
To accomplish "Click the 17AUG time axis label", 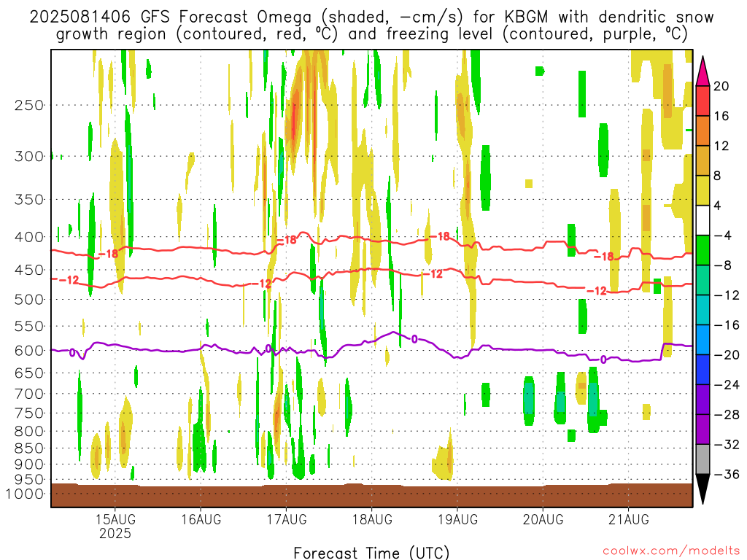I will click(x=286, y=519).
